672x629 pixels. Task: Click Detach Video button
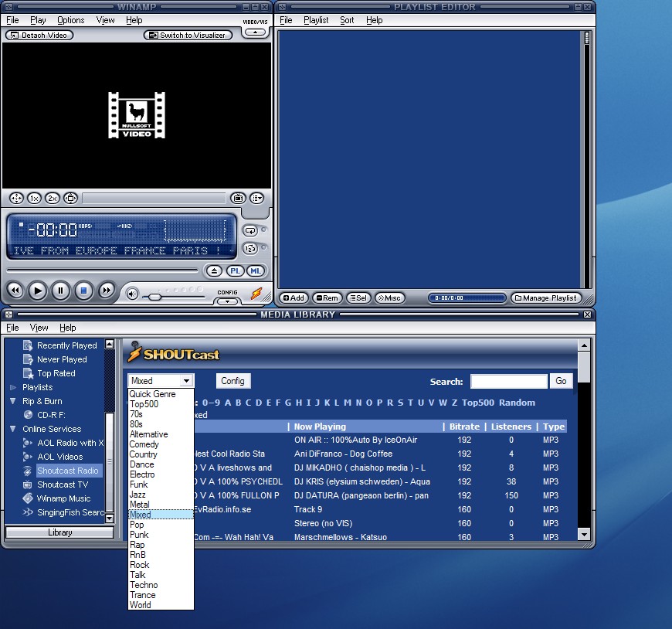point(39,35)
